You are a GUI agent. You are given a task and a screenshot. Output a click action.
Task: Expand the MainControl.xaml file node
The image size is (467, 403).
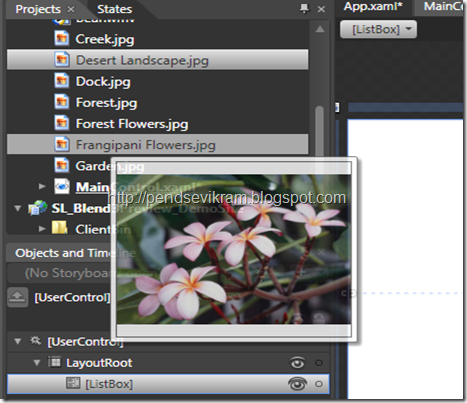[42, 186]
